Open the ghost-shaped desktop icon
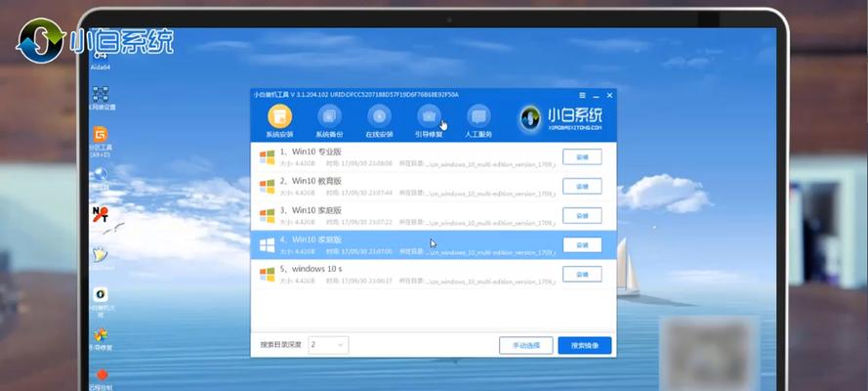This screenshot has width=868, height=391. click(x=100, y=255)
